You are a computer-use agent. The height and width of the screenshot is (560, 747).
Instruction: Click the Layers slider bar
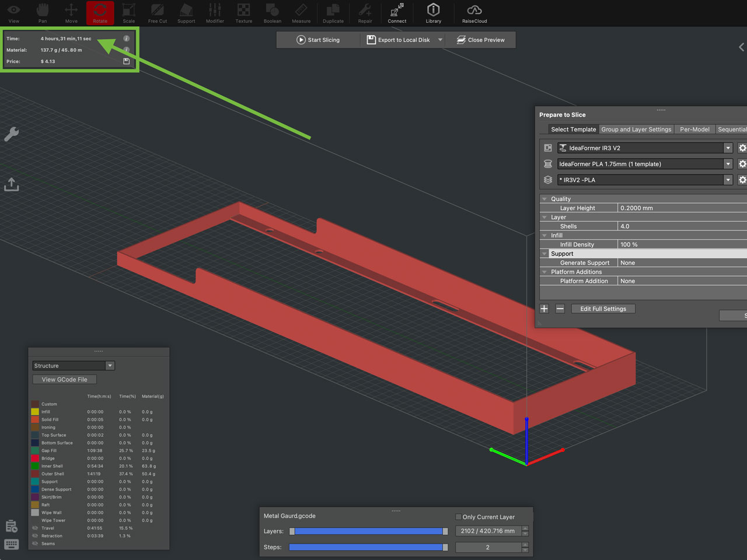click(x=368, y=531)
